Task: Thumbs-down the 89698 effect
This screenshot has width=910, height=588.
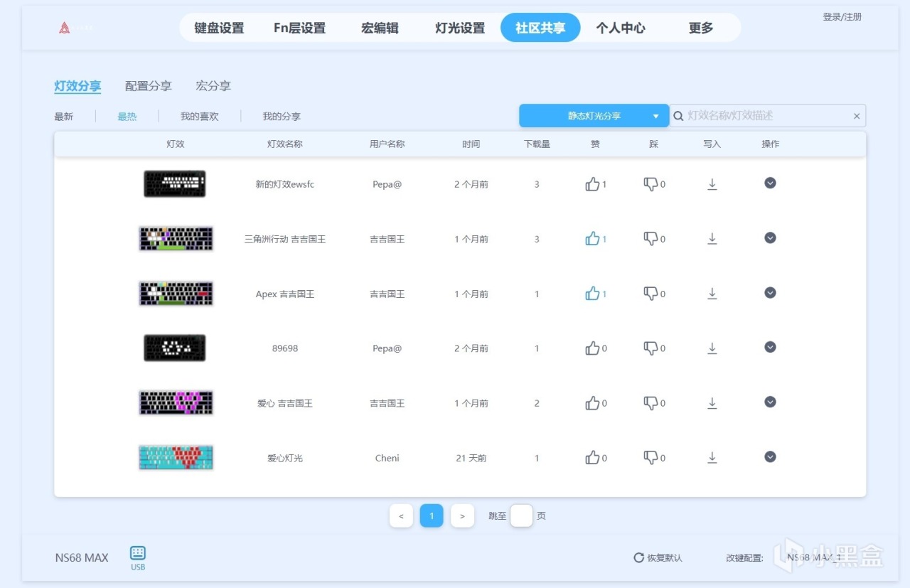Action: (x=651, y=348)
